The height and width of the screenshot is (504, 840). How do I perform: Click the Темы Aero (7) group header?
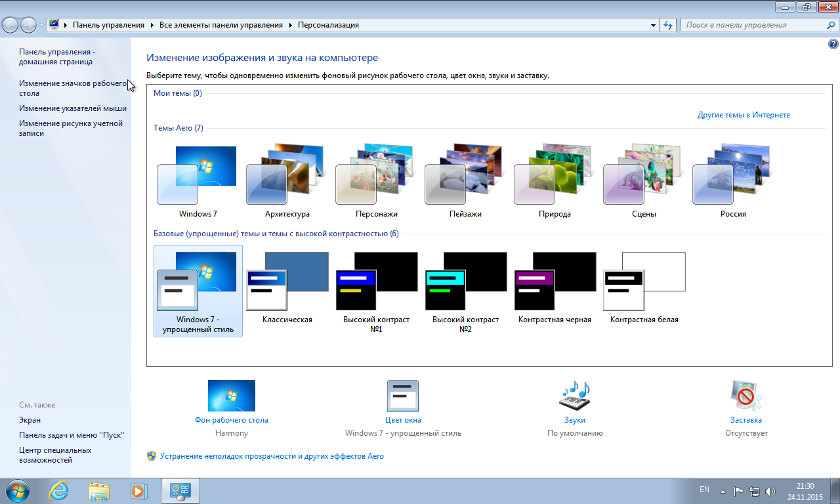[x=178, y=128]
